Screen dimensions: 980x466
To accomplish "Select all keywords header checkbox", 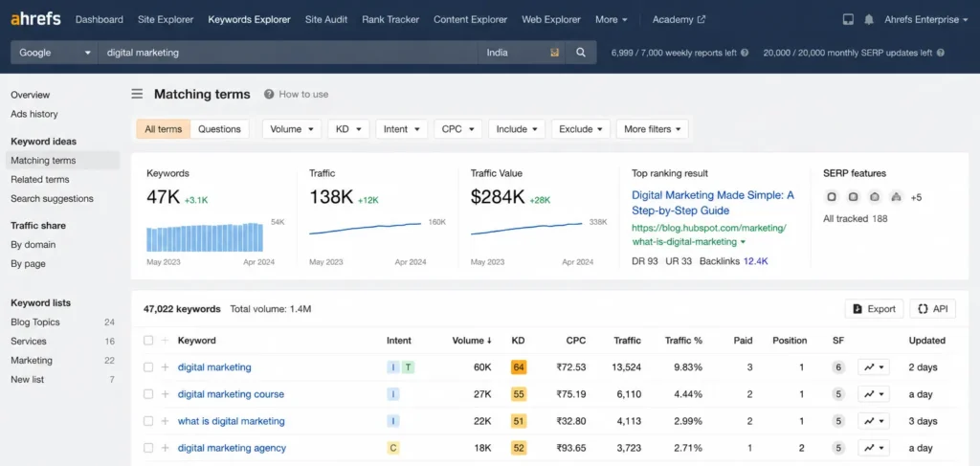I will [x=148, y=341].
